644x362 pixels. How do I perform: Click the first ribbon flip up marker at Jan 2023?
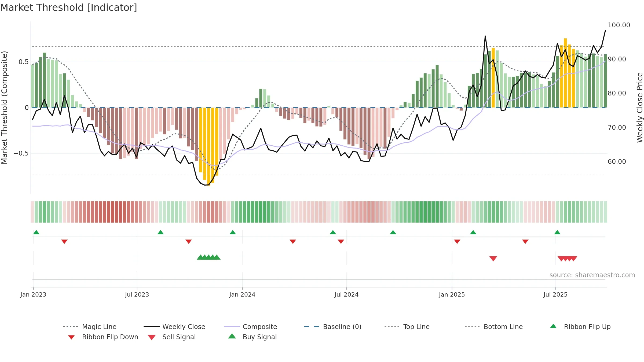click(x=36, y=232)
